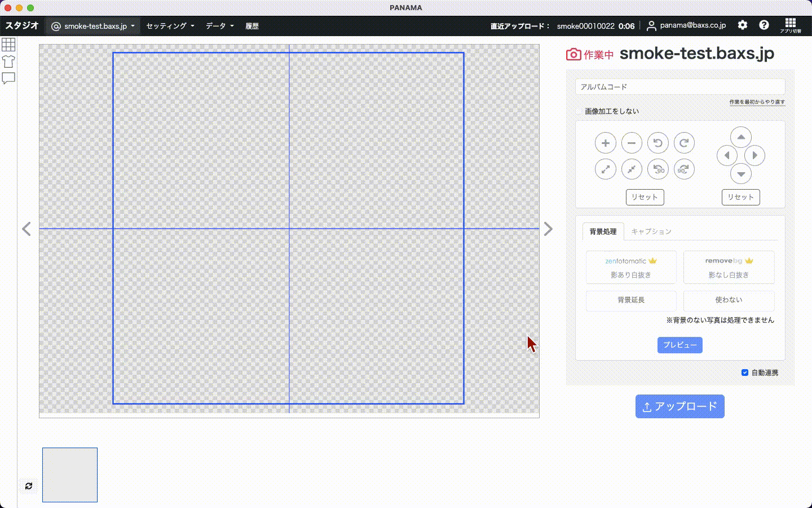
Task: Rotate image 90 degrees clockwise
Action: coord(684,169)
